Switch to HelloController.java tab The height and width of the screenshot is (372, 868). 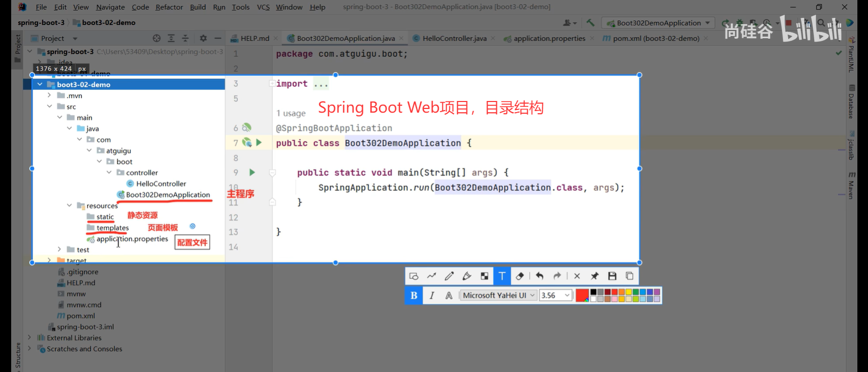[x=454, y=38]
